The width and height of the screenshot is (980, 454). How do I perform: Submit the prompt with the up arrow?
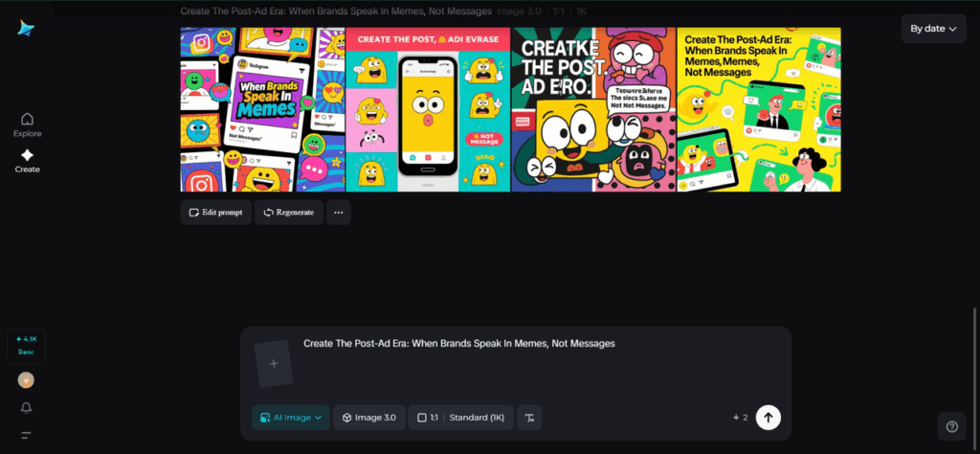(768, 418)
